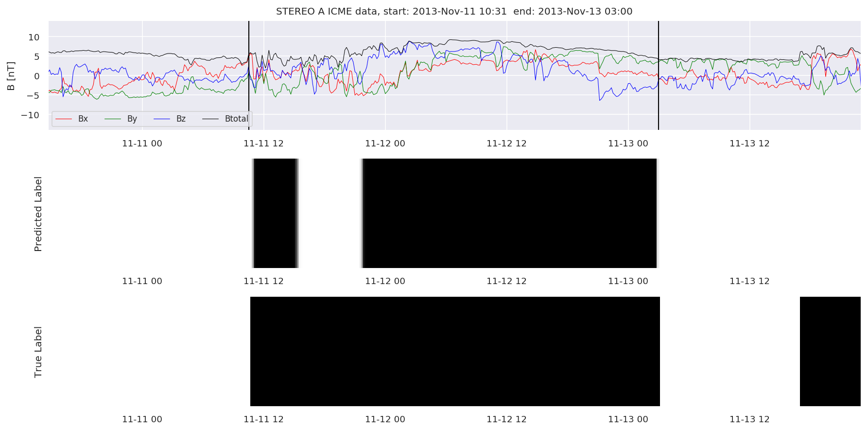Click 11-12 00 tick under True Label panel

(385, 419)
